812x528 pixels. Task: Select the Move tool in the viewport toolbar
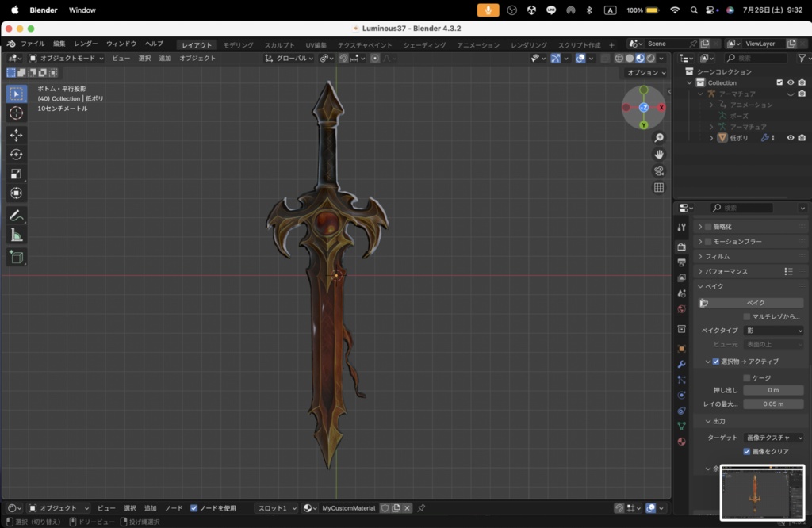click(x=16, y=135)
